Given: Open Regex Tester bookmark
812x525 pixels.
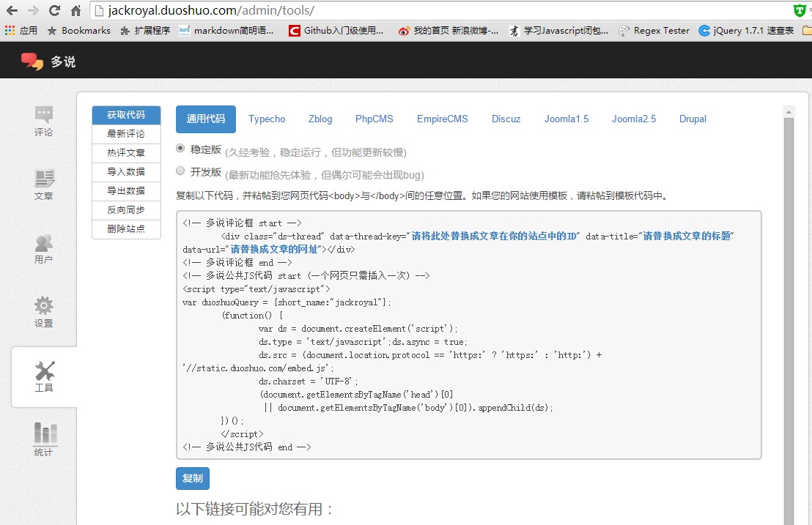Looking at the screenshot, I should [654, 31].
